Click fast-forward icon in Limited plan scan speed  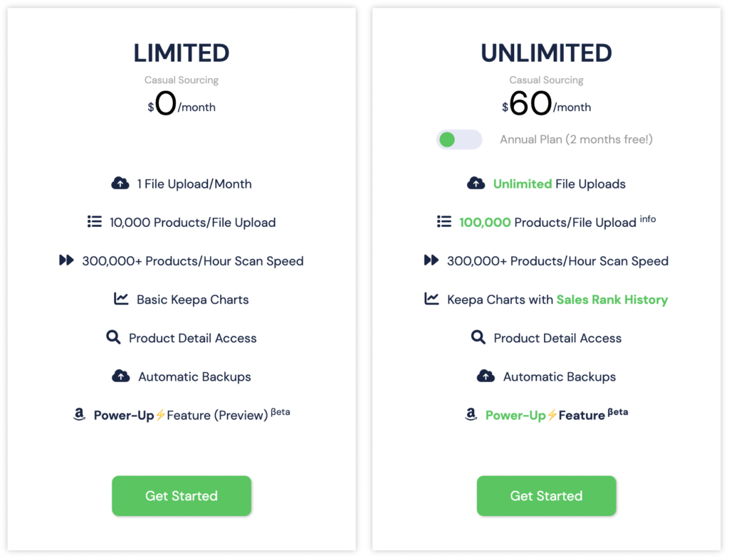point(66,260)
